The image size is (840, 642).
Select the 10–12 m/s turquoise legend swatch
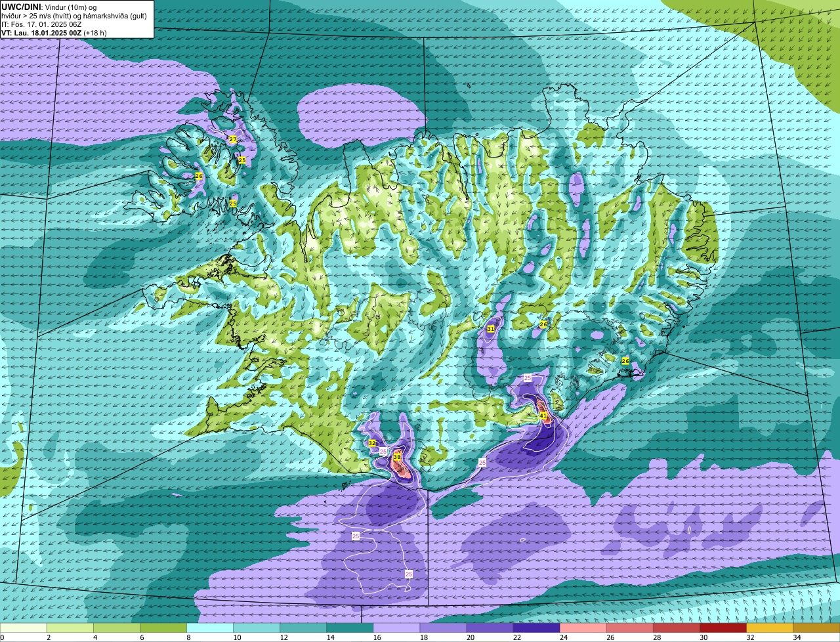point(257,628)
